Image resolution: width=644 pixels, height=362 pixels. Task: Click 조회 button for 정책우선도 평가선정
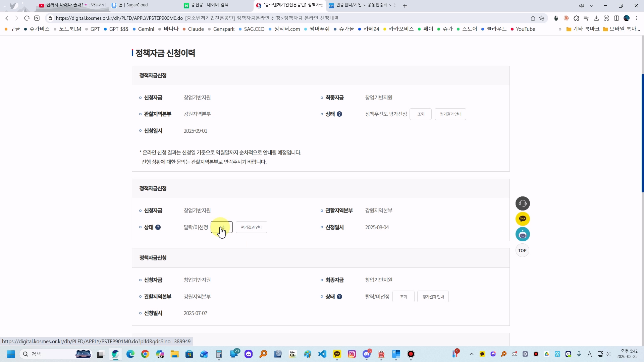pos(420,114)
